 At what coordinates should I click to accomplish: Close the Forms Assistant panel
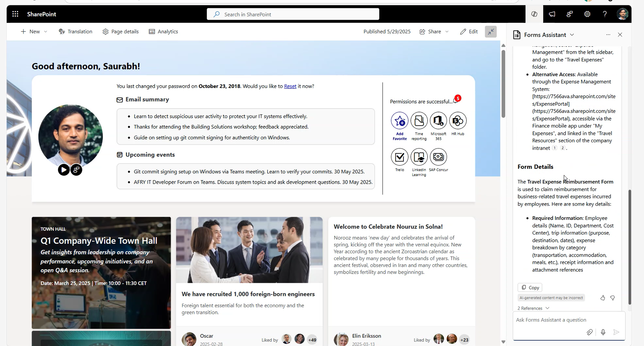pyautogui.click(x=620, y=35)
